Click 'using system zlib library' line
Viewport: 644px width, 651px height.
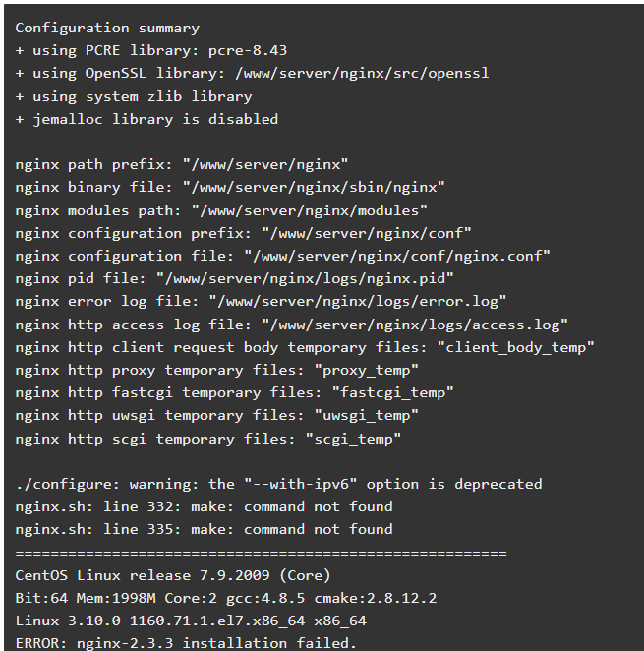tap(134, 96)
